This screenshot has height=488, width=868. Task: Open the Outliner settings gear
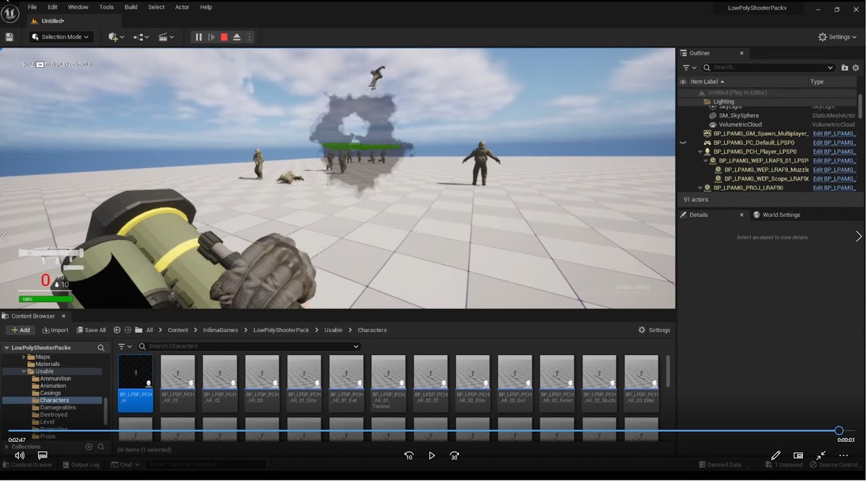(x=856, y=68)
